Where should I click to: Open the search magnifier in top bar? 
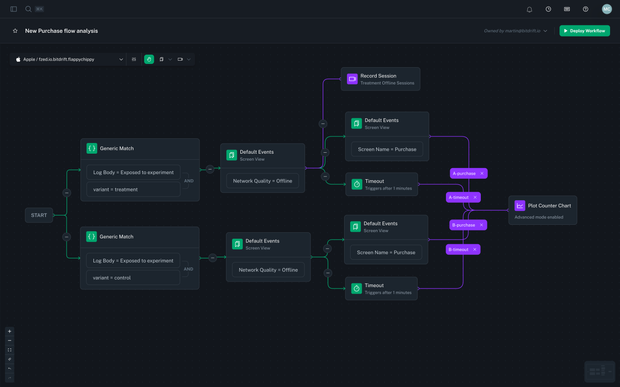tap(28, 9)
